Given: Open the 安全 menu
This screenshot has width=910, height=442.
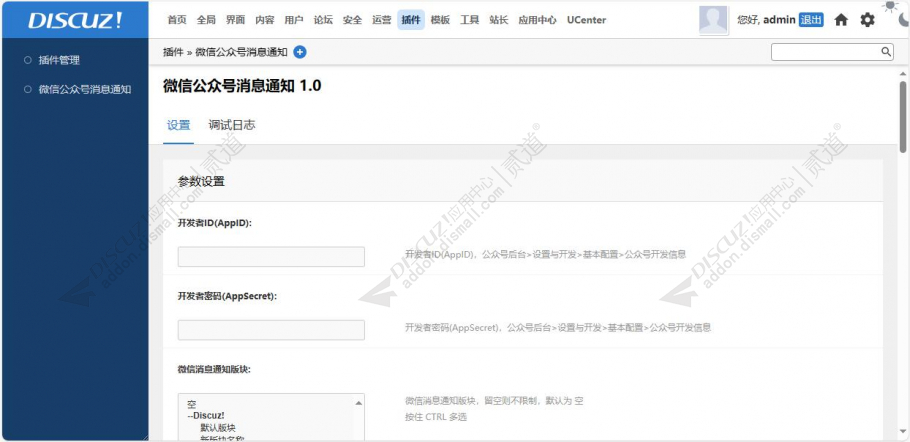Looking at the screenshot, I should coord(352,20).
